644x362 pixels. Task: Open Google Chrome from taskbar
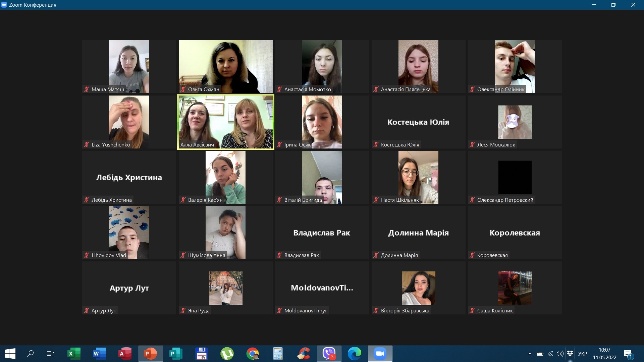[253, 354]
